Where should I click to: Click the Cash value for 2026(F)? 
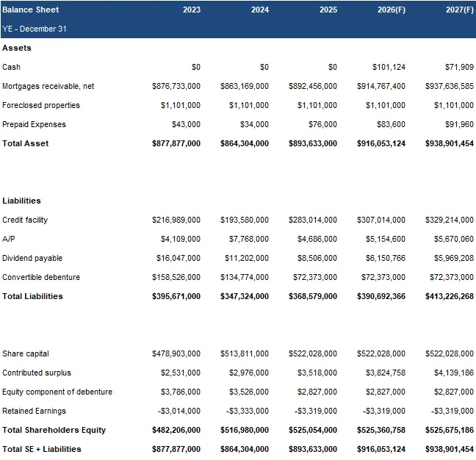388,67
